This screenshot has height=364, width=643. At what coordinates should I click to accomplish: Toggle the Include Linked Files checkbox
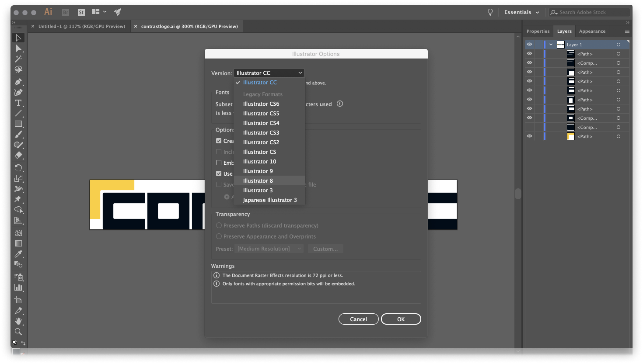219,152
